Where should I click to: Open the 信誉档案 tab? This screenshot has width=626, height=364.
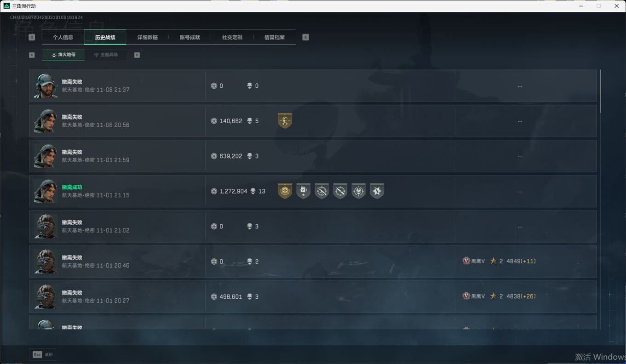(275, 37)
